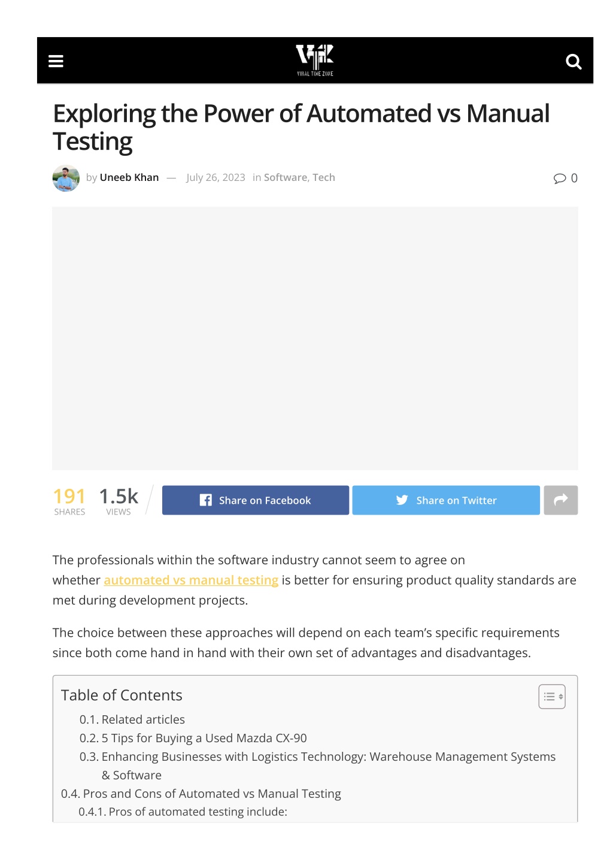Screen dimensions: 613x868
Task: Open more share options arrow button
Action: (x=560, y=500)
